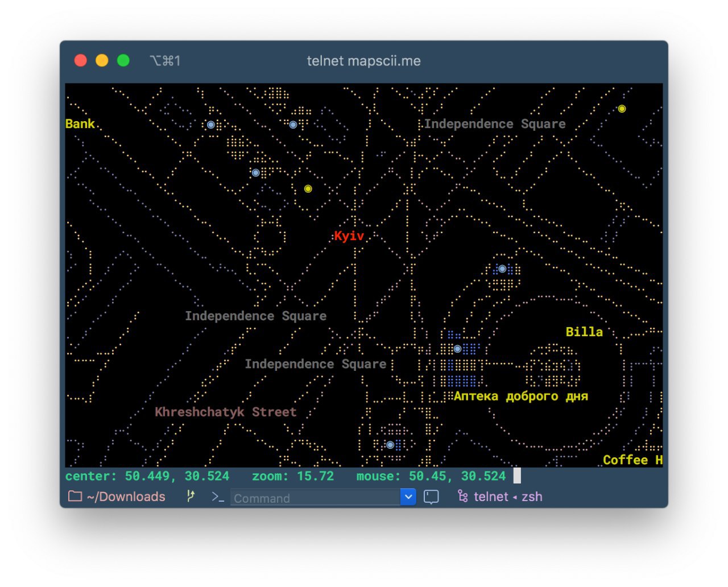Open the speech bubble icon in bottom bar
This screenshot has width=728, height=587.
tap(431, 497)
